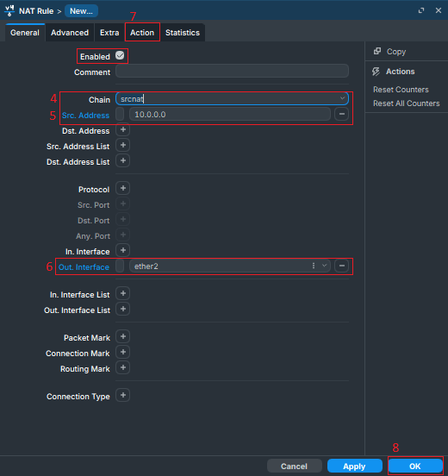Toggle Src. Address invert box
Image resolution: width=448 pixels, height=476 pixels.
coord(120,114)
